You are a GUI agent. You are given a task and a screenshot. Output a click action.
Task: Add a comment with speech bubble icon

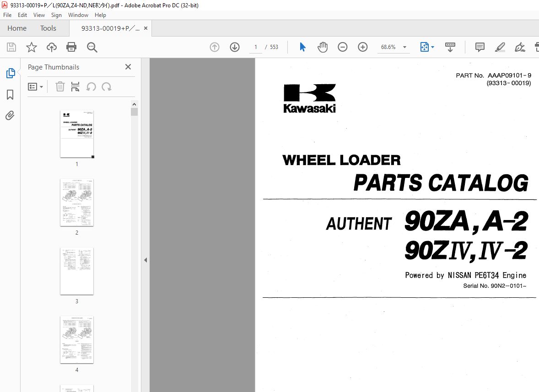point(480,47)
